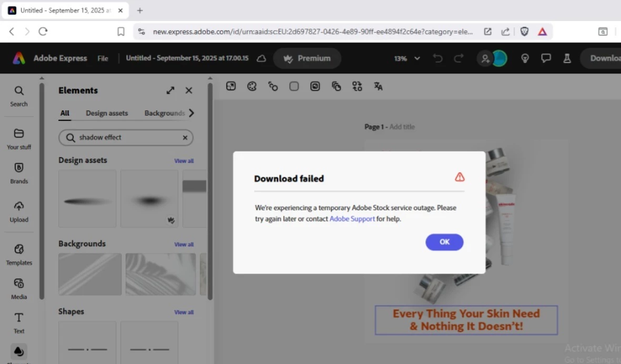Click the shadow effect search field
The height and width of the screenshot is (364, 621).
point(126,137)
